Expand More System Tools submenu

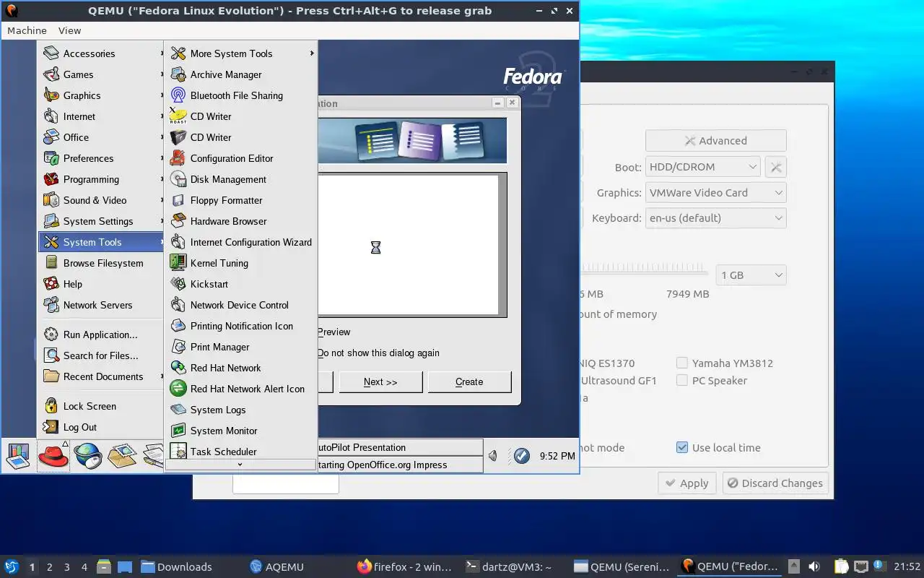point(240,53)
